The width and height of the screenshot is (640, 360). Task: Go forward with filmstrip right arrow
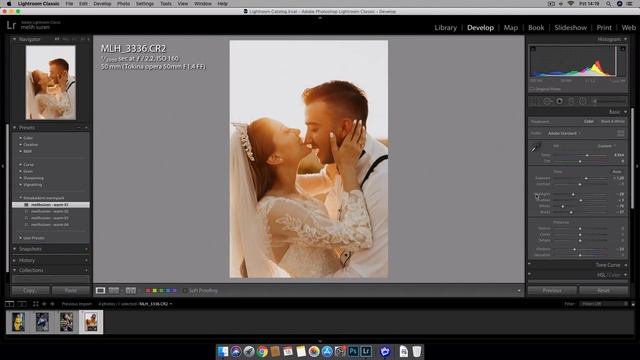click(52, 304)
